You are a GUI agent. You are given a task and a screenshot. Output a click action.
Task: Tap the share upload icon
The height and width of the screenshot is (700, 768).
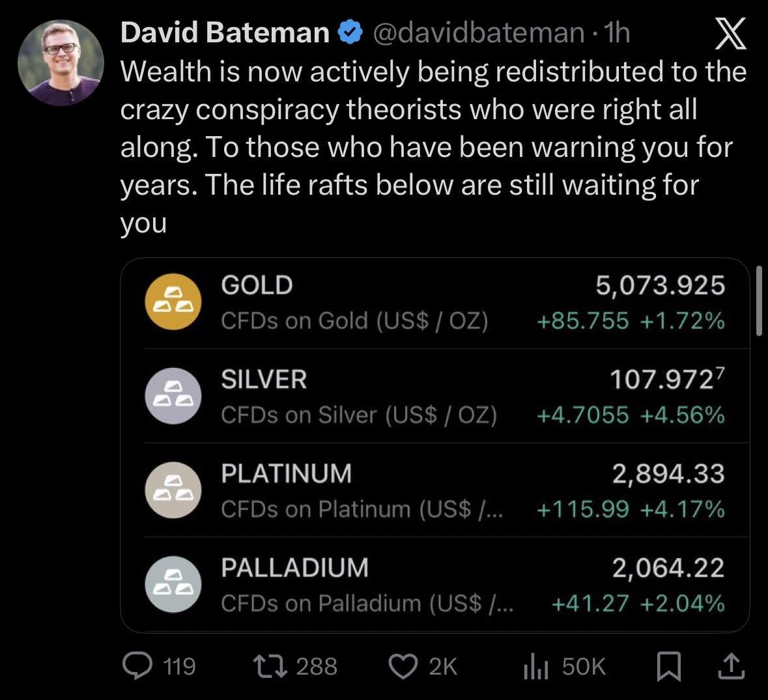731,666
